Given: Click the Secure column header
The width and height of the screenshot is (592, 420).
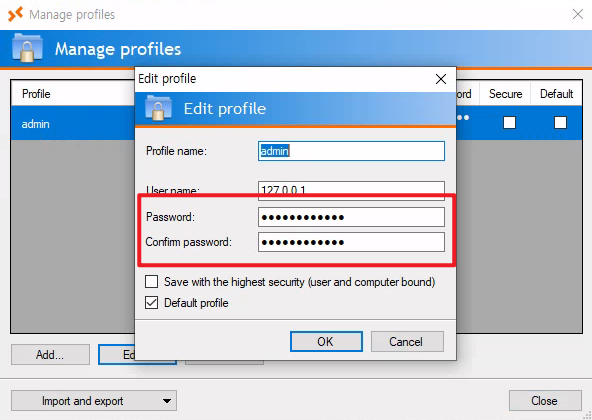Looking at the screenshot, I should click(505, 94).
